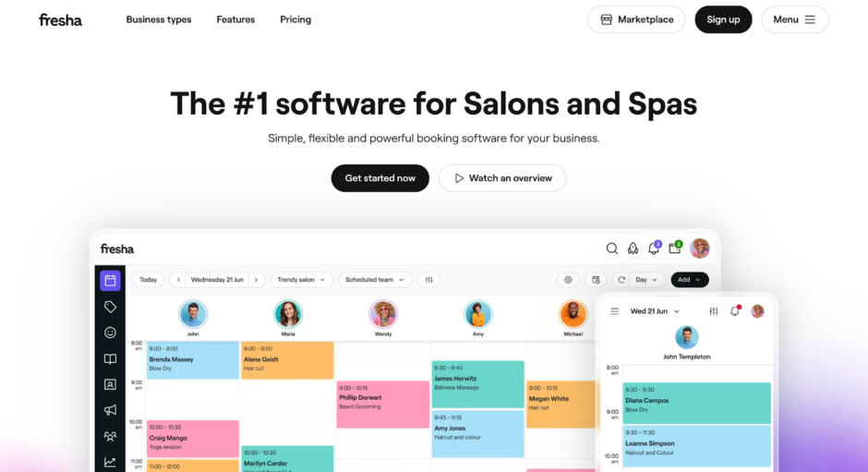
Task: Select the Get started now button
Action: click(380, 178)
